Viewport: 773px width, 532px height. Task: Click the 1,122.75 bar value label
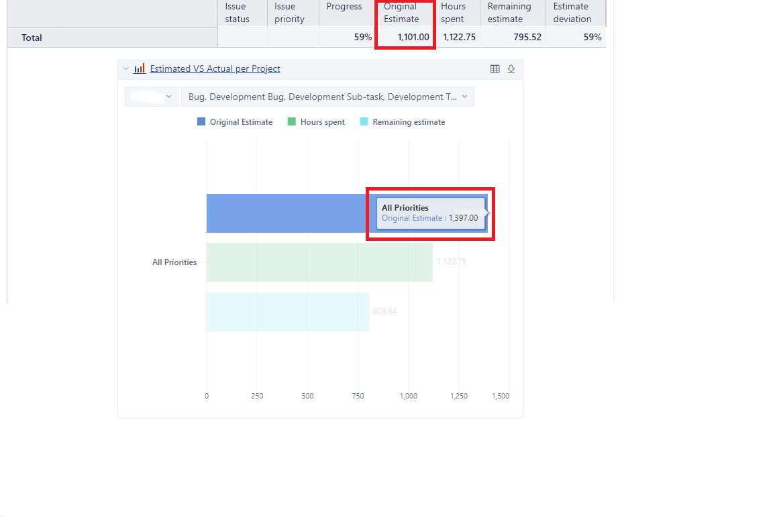pyautogui.click(x=452, y=262)
